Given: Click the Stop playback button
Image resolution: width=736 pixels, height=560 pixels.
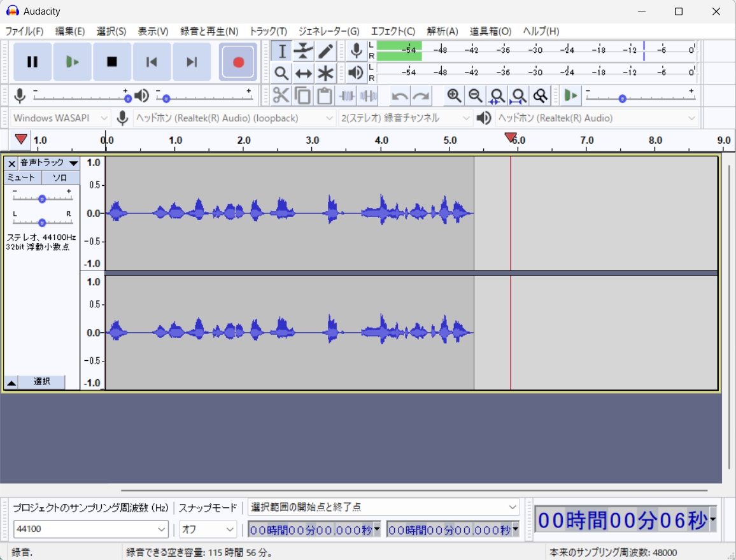Looking at the screenshot, I should click(112, 61).
